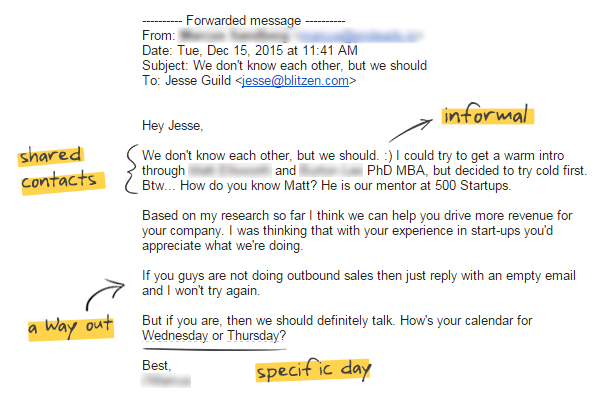Viewport: 611px width, 402px height.
Task: Select the 'specific day' annotation label
Action: tap(314, 370)
